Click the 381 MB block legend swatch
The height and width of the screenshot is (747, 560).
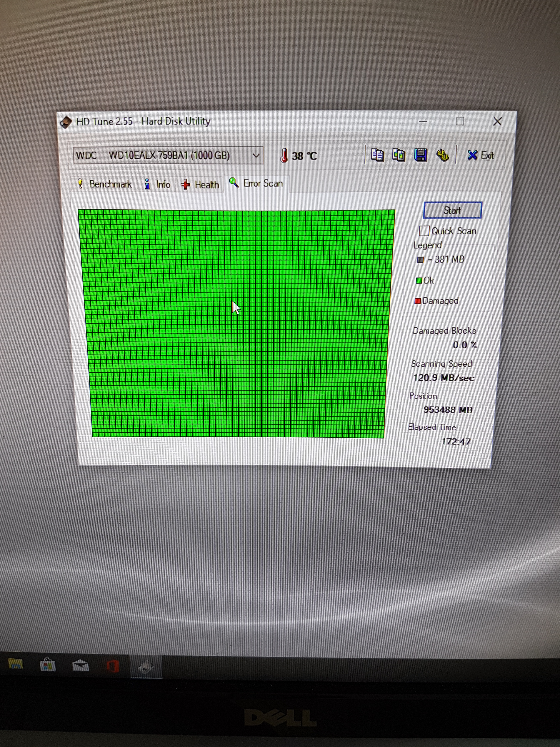(x=420, y=260)
